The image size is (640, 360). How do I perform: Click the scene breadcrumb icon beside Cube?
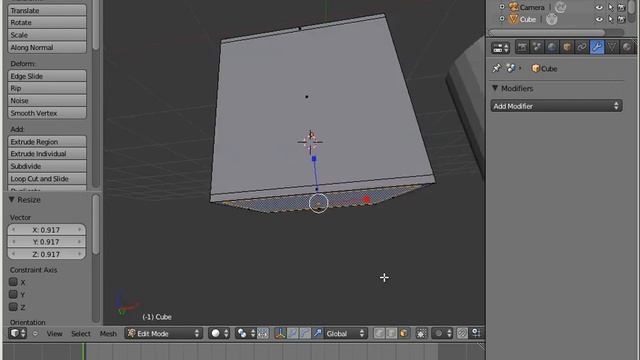click(510, 69)
